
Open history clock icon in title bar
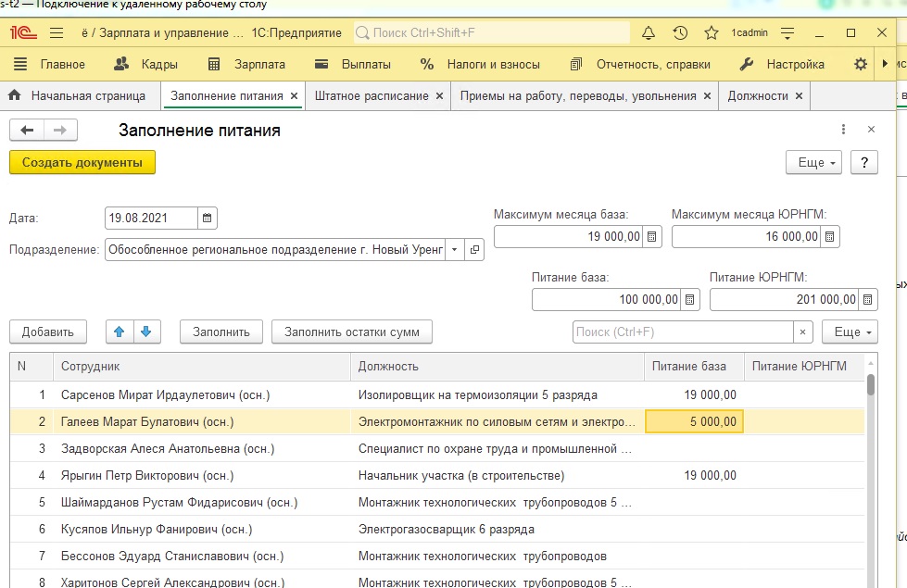[x=680, y=33]
